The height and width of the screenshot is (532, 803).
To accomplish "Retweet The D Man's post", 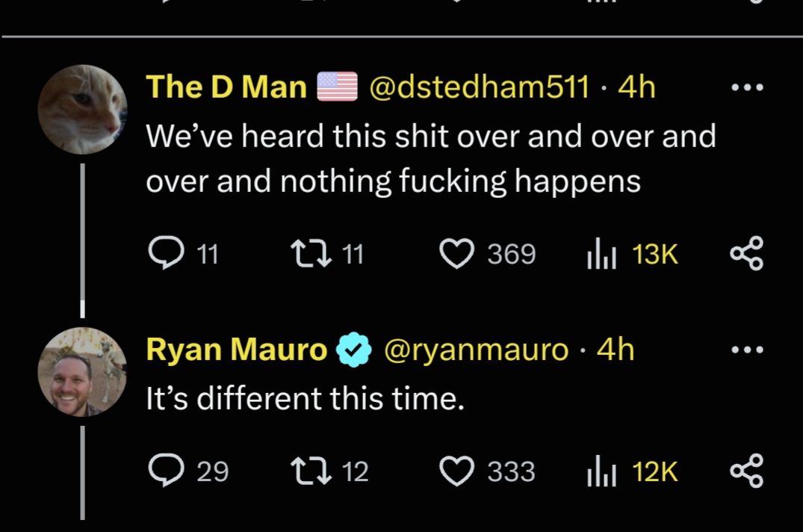I will click(x=310, y=255).
